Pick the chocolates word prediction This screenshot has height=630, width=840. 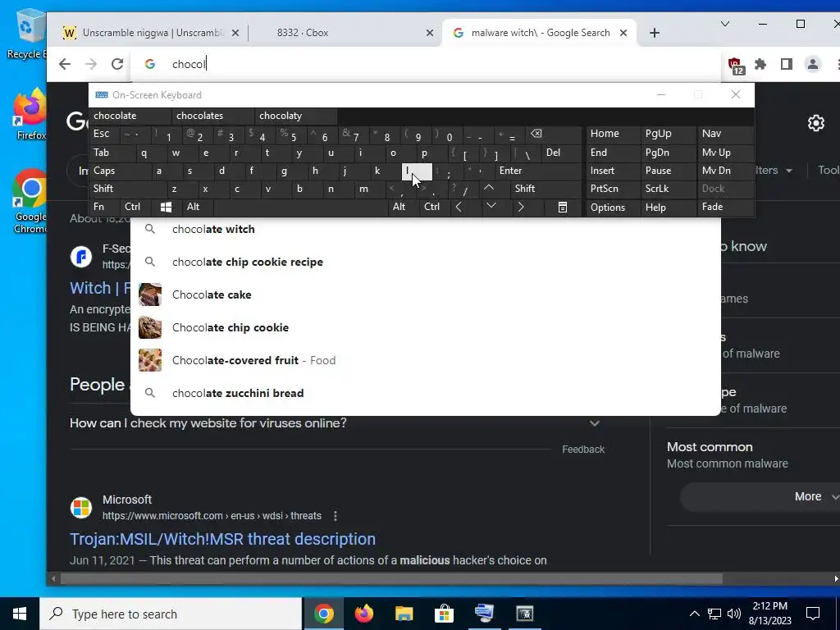pos(212,116)
